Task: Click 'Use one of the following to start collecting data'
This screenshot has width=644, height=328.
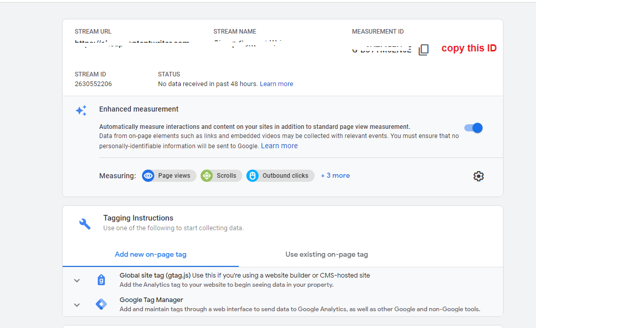Action: coord(174,228)
